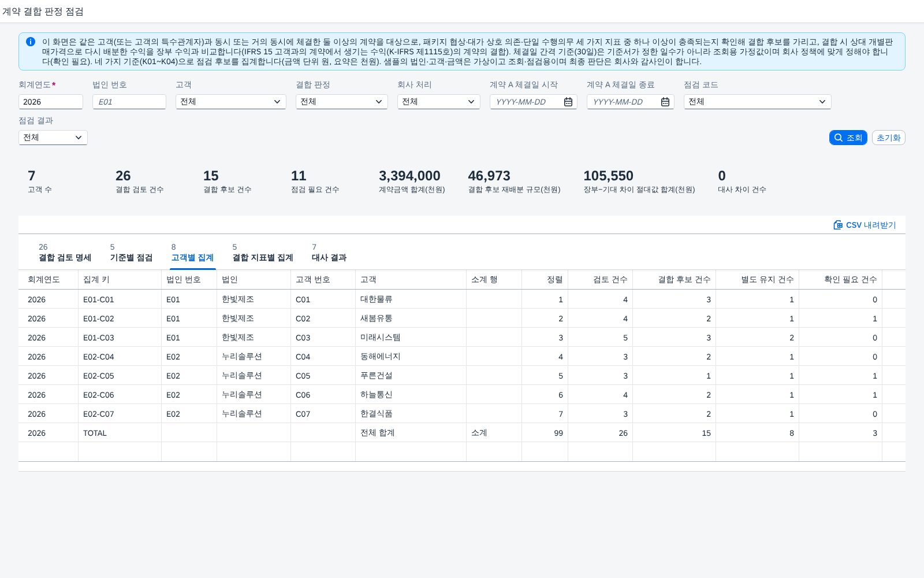The height and width of the screenshot is (578, 924).
Task: Click the 3,394,000 계약금액 합계 figure
Action: click(409, 176)
